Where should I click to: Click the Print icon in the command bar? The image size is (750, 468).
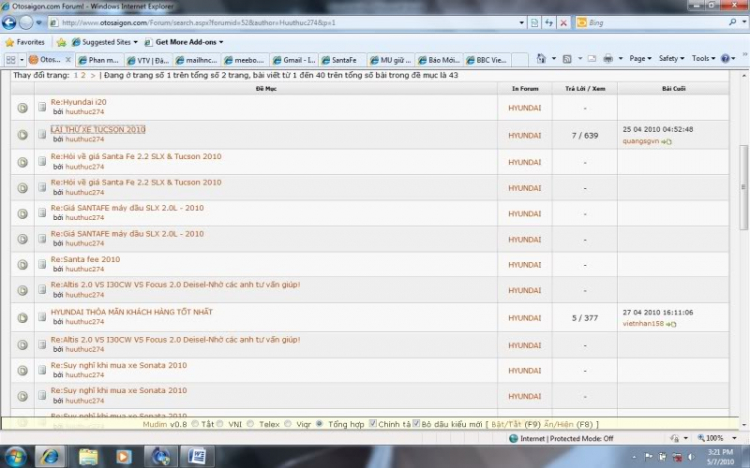(608, 59)
